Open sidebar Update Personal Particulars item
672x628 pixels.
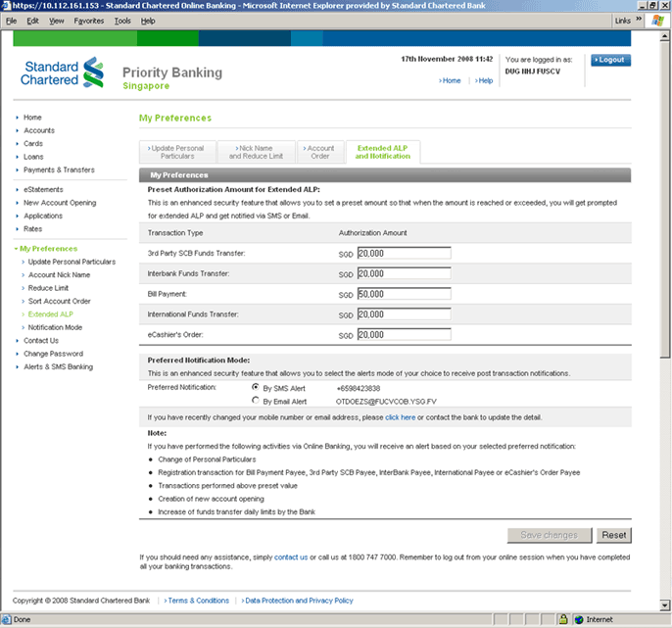(x=72, y=262)
